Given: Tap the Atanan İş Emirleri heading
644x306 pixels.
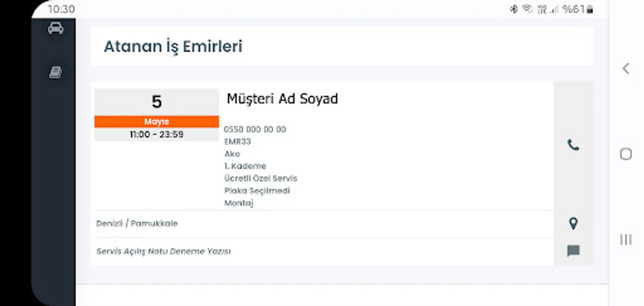Looking at the screenshot, I should coord(173,47).
